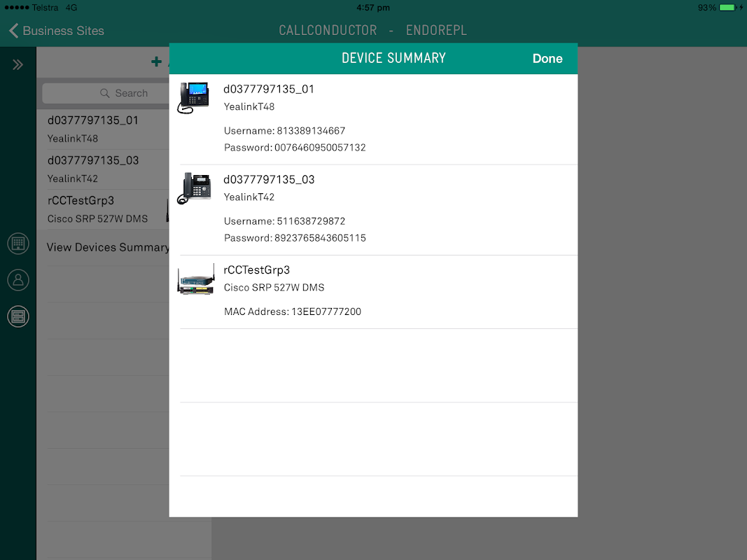Click inside the Search field
This screenshot has width=747, height=560.
(106, 93)
